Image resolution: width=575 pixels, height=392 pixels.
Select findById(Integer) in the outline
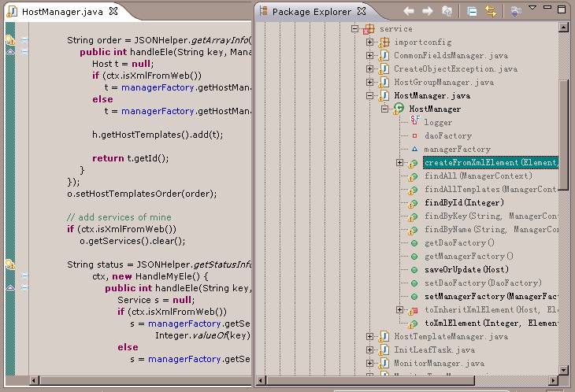pos(464,202)
